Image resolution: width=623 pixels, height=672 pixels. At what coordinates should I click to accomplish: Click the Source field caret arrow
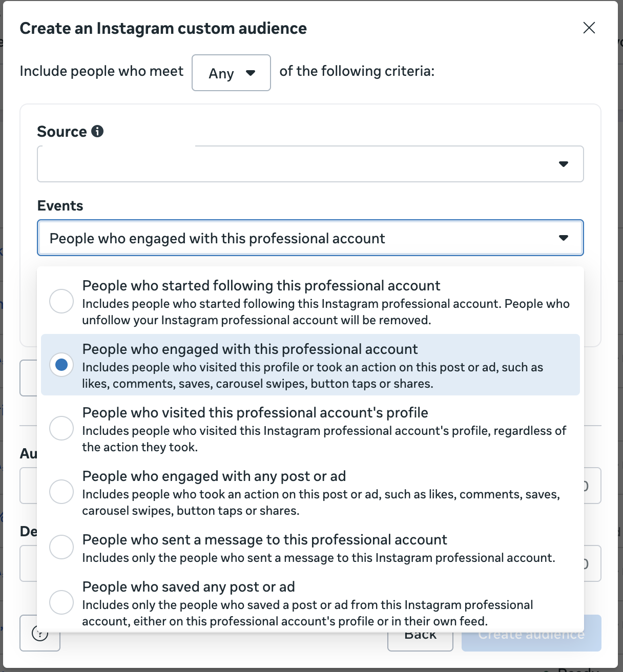(x=564, y=164)
